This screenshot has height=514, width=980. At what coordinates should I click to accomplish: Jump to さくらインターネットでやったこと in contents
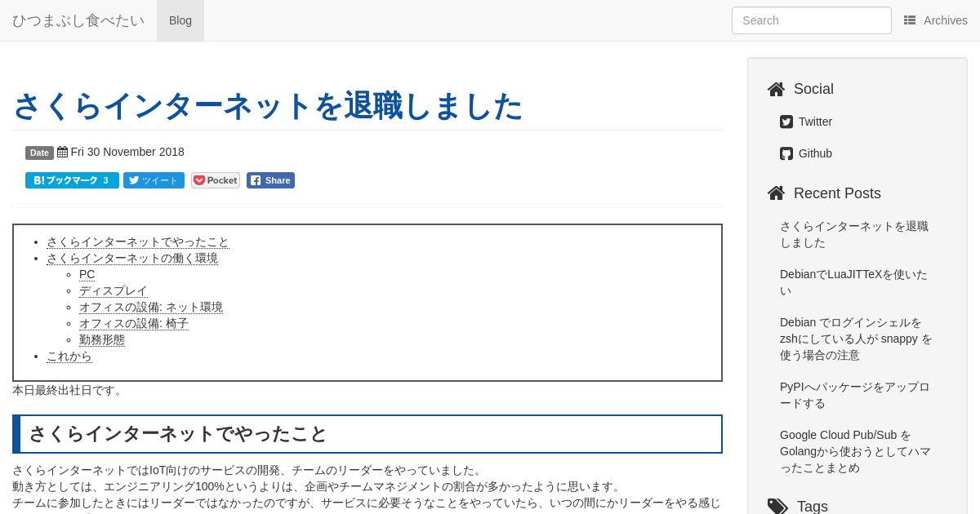tap(138, 241)
